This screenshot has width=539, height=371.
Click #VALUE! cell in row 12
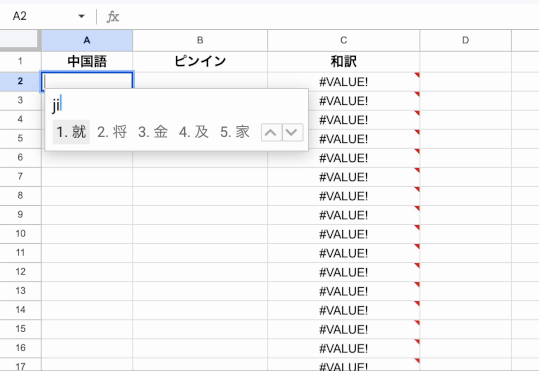pos(343,272)
